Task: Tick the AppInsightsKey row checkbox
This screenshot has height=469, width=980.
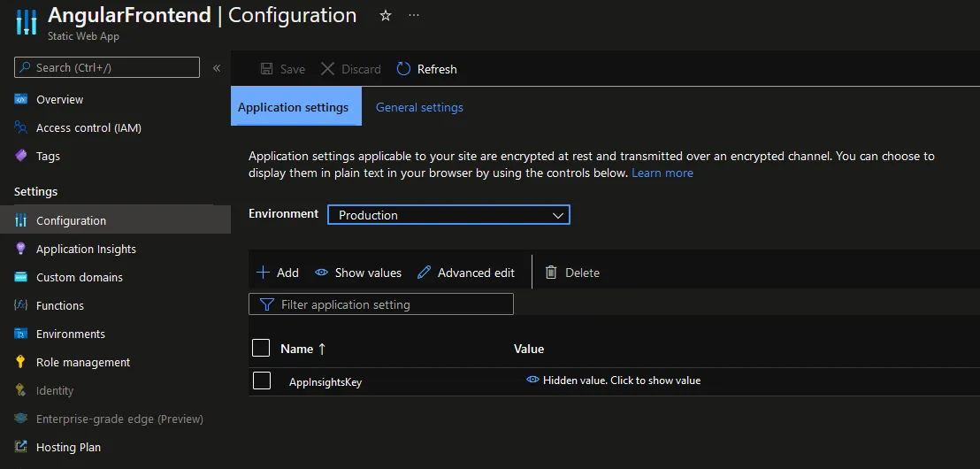Action: coord(262,381)
